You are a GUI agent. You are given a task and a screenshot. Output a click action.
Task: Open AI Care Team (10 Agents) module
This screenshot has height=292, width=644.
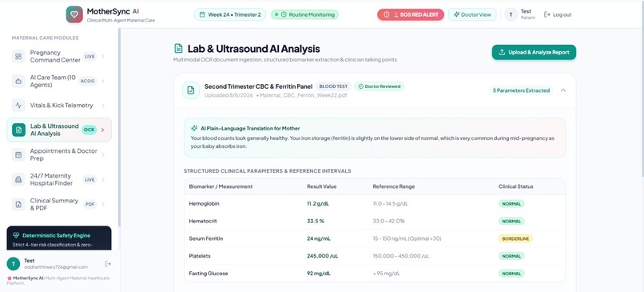pyautogui.click(x=59, y=81)
